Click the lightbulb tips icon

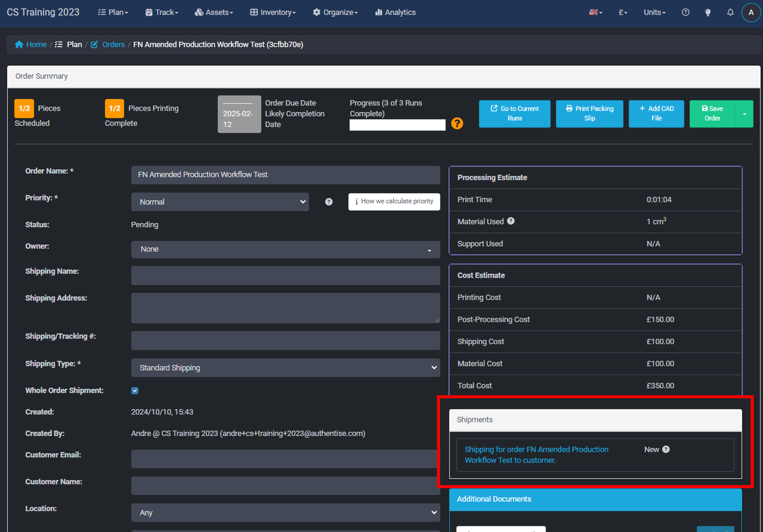708,12
